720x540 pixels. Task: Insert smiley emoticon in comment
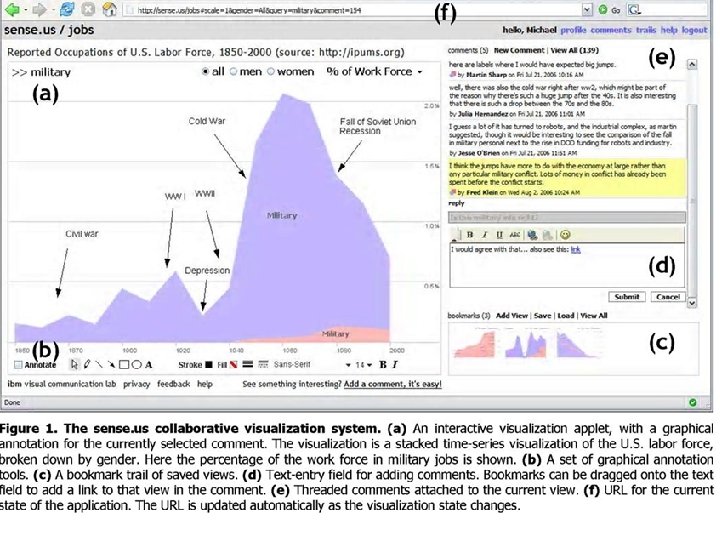point(565,235)
